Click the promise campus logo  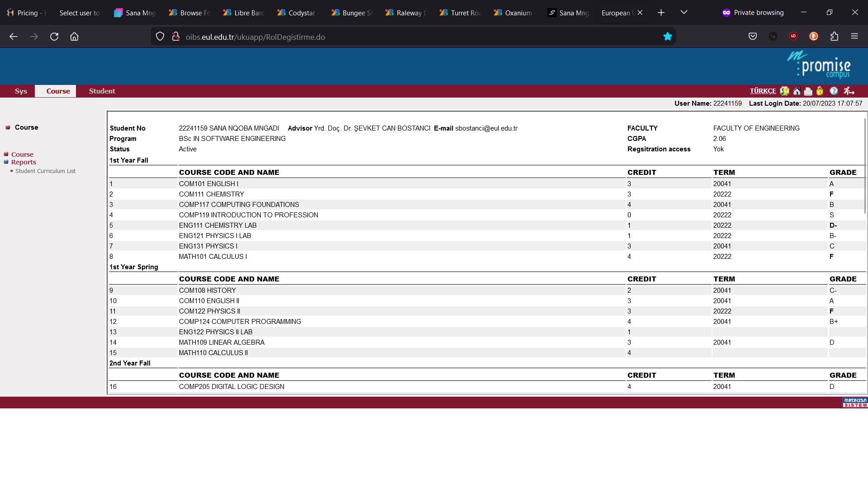pyautogui.click(x=819, y=65)
